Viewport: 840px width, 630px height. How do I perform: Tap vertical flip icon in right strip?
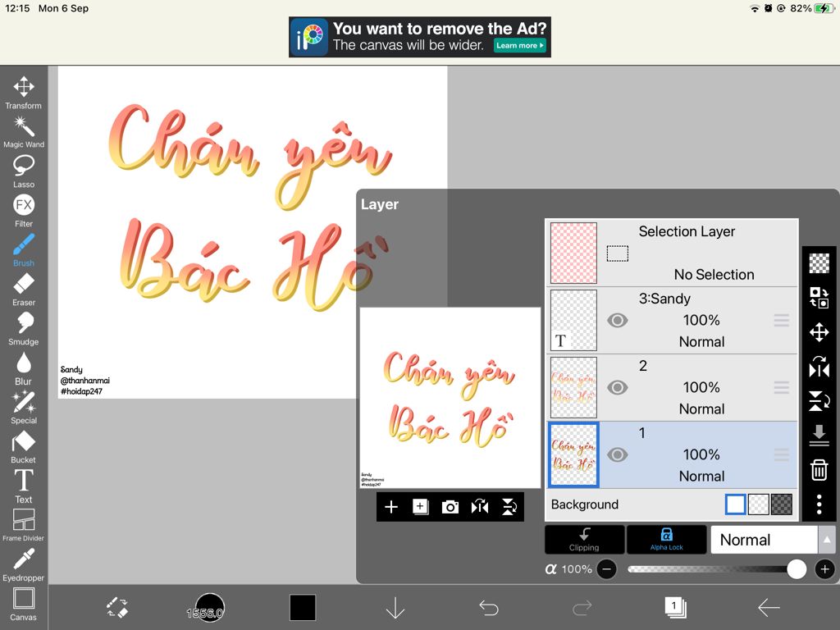[x=819, y=400]
